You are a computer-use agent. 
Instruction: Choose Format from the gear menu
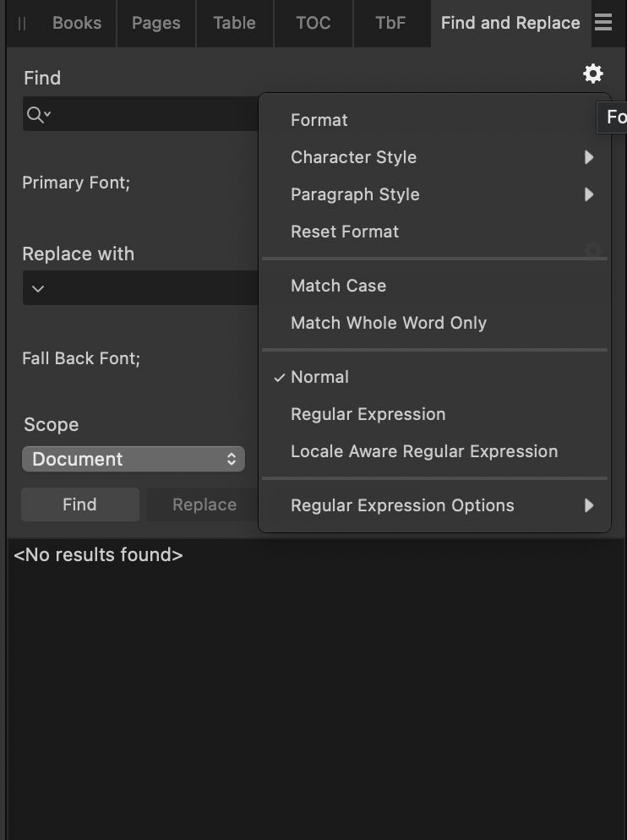coord(319,120)
